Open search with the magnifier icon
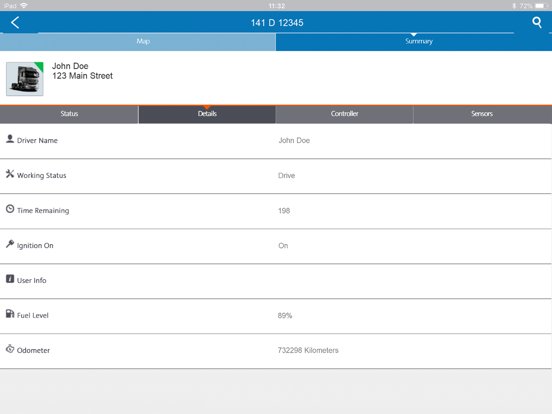This screenshot has height=414, width=552. [x=537, y=23]
